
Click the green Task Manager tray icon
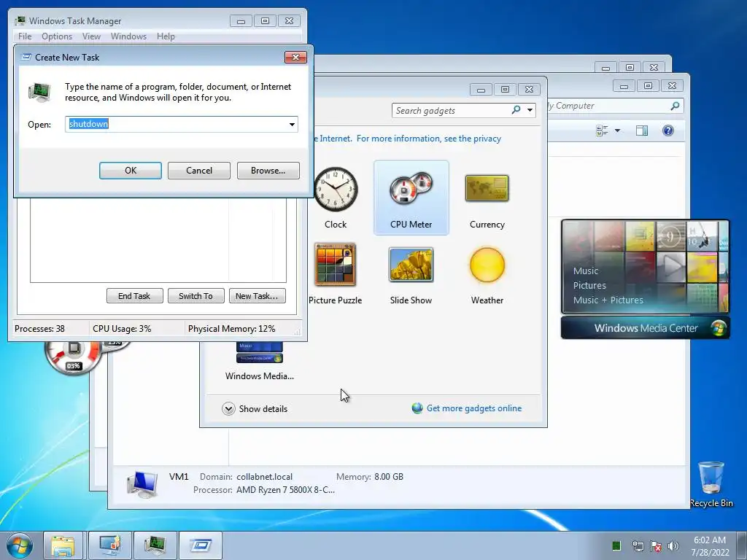[x=616, y=545]
